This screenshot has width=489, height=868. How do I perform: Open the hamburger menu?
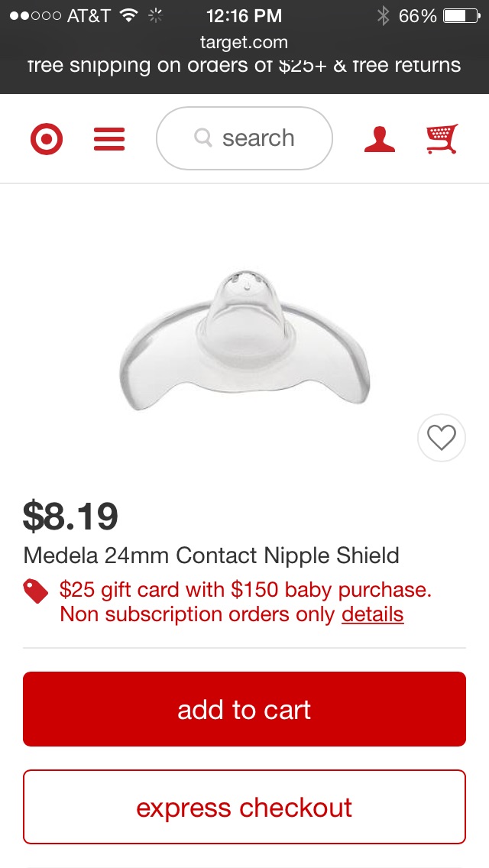pyautogui.click(x=109, y=139)
